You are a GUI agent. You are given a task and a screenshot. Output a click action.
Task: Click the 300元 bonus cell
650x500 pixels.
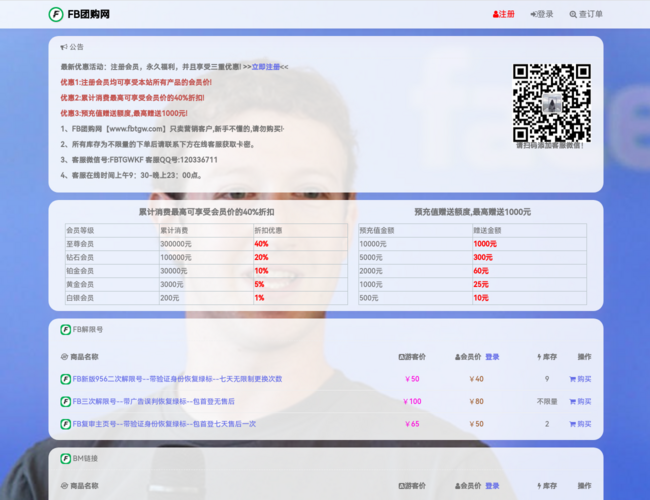click(x=529, y=257)
